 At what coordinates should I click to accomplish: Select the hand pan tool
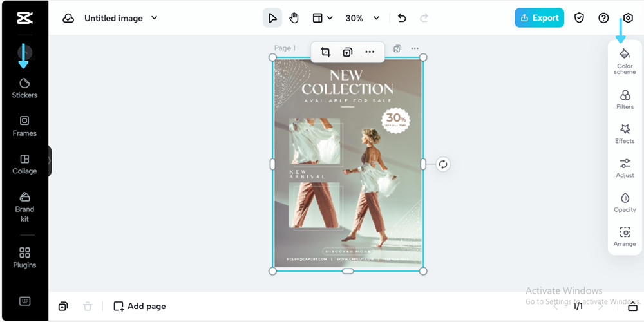pos(294,18)
